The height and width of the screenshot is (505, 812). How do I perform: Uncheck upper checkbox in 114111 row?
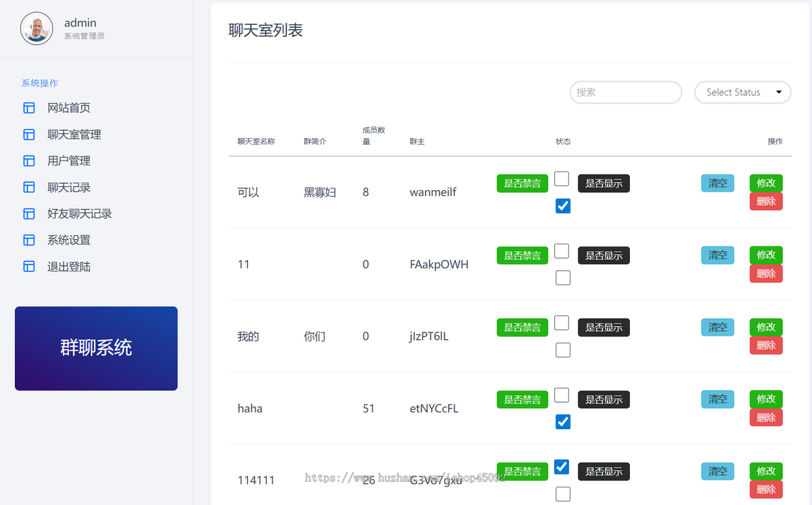pos(562,467)
